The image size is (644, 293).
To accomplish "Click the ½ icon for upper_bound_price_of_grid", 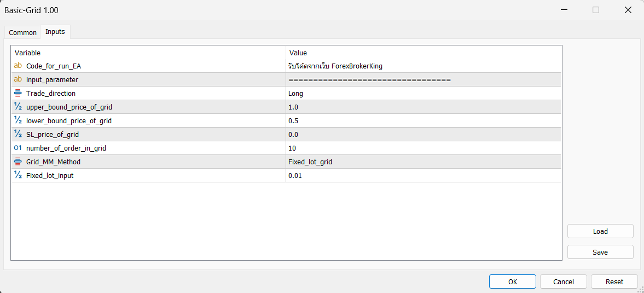I will [18, 107].
